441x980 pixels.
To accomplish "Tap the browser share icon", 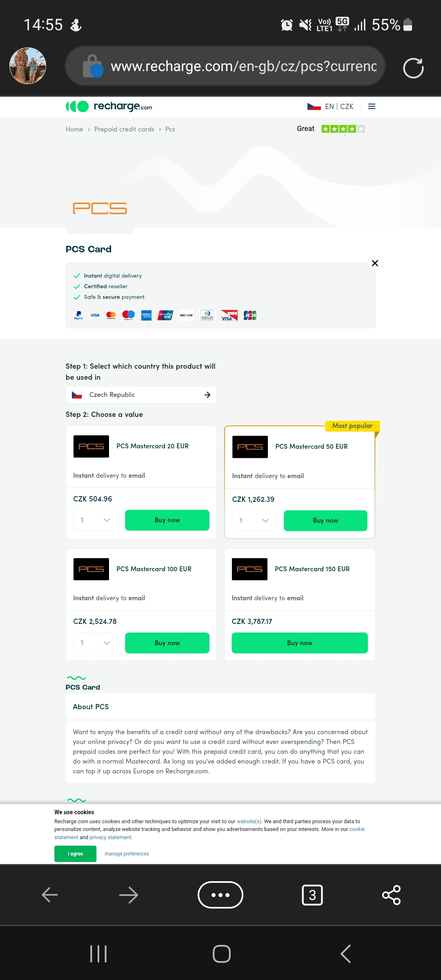I will tap(391, 895).
